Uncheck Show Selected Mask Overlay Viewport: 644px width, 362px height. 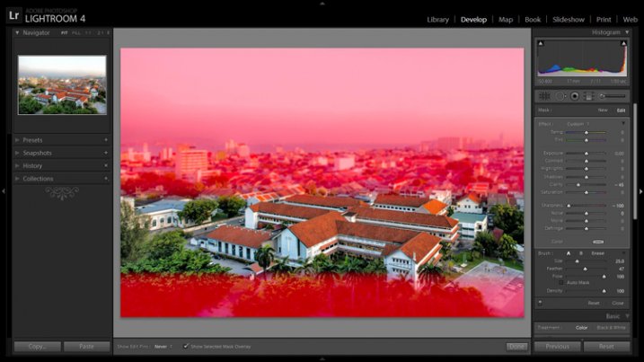(186, 346)
